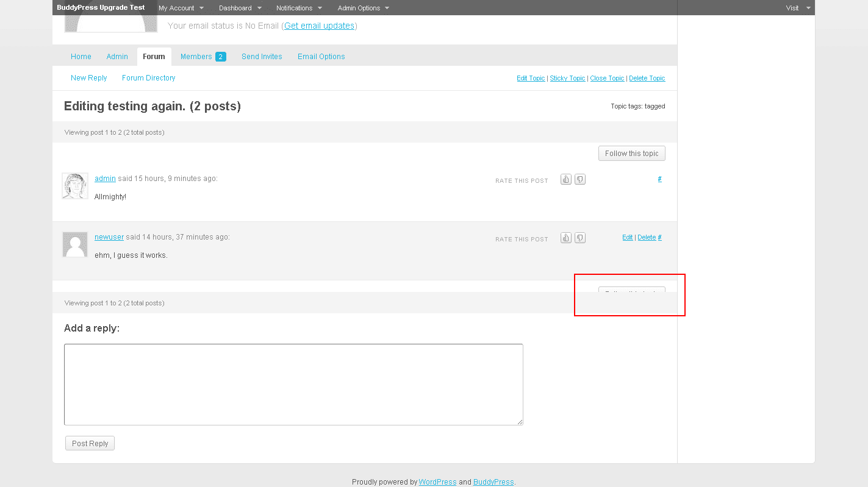Expand the Visit dropdown menu
The image size is (868, 487).
(x=798, y=8)
